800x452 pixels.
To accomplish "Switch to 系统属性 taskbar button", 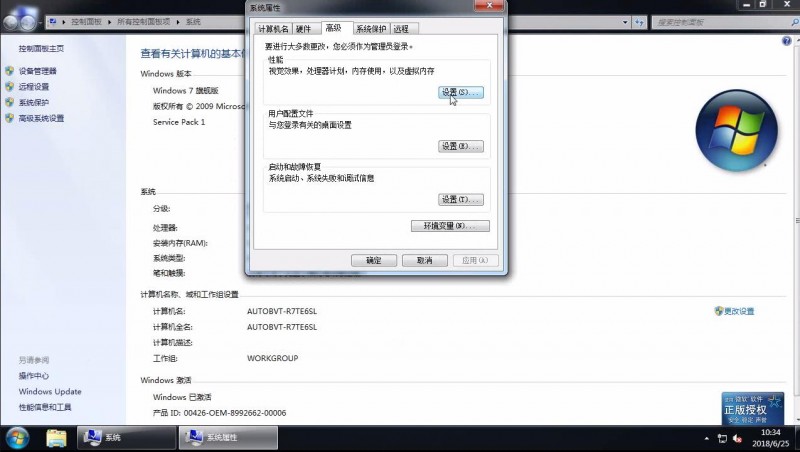I will click(x=228, y=438).
